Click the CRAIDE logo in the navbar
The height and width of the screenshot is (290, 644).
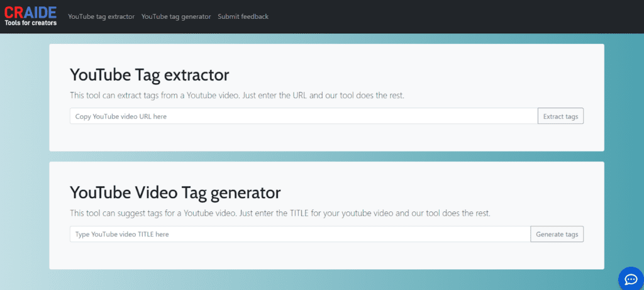pos(30,12)
